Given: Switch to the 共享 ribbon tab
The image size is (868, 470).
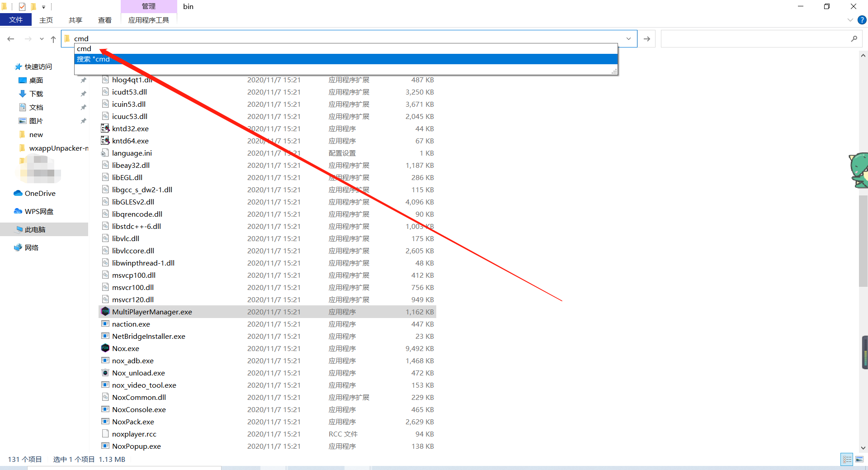Looking at the screenshot, I should point(75,20).
